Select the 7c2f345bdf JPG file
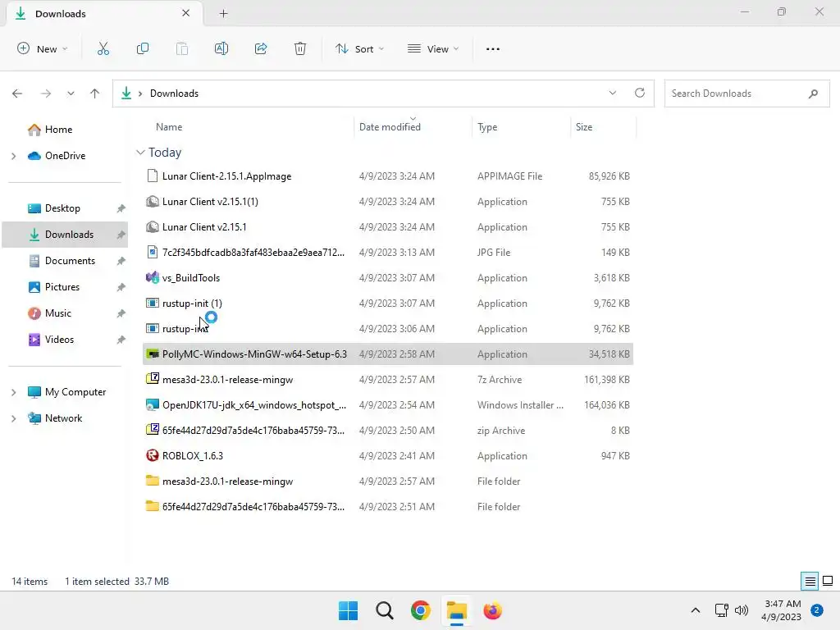This screenshot has height=630, width=840. pos(388,253)
